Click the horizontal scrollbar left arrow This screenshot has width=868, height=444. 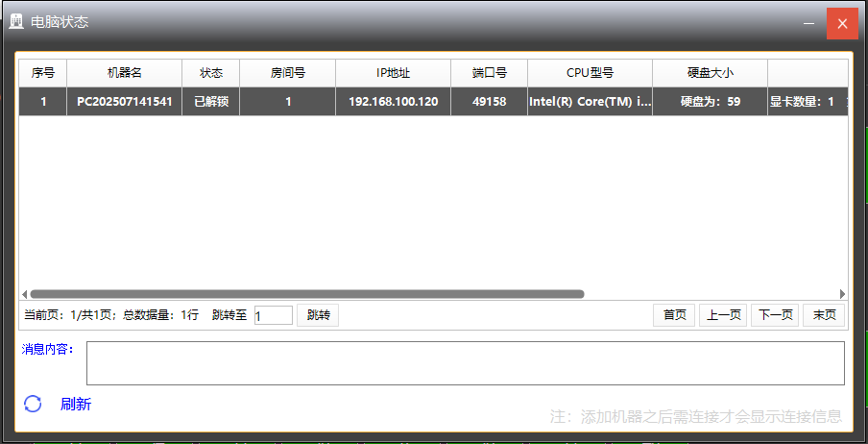25,294
